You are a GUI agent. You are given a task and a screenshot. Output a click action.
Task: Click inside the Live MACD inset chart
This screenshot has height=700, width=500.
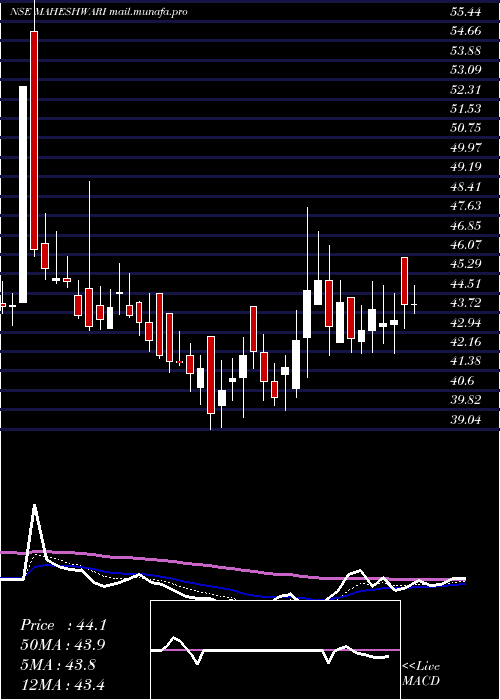point(275,650)
